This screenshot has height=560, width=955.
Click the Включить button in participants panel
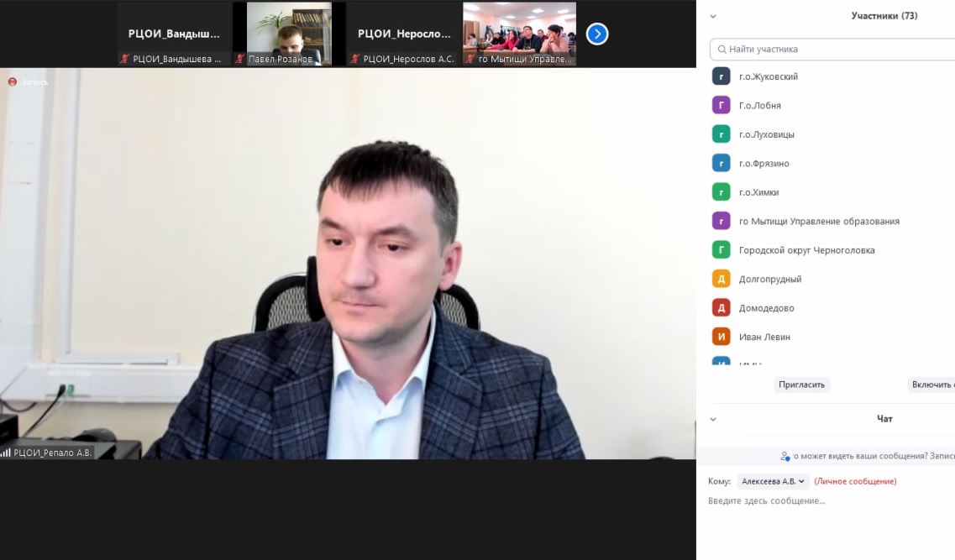click(x=931, y=385)
